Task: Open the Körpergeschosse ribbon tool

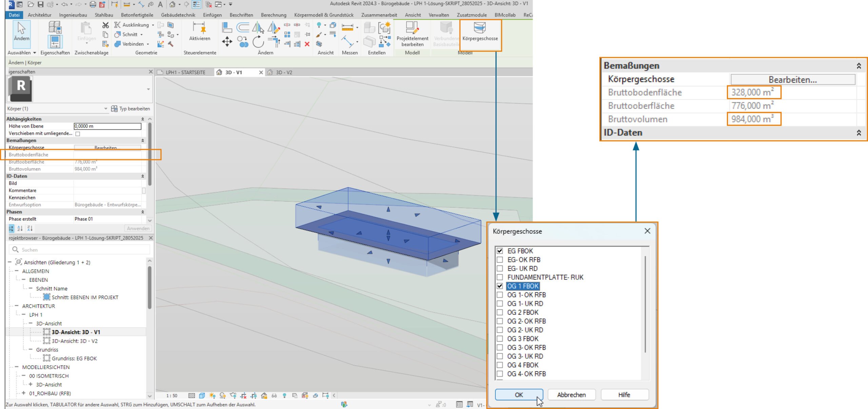Action: point(480,32)
